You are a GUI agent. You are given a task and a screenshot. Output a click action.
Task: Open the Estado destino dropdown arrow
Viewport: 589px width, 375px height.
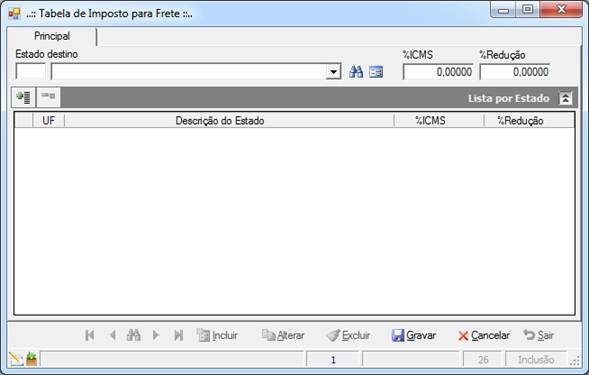click(333, 72)
